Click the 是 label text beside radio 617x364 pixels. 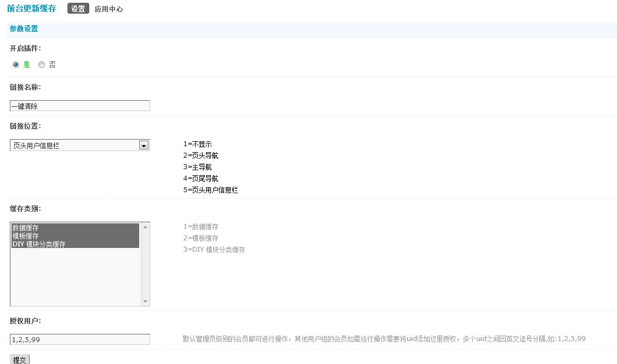click(x=26, y=65)
